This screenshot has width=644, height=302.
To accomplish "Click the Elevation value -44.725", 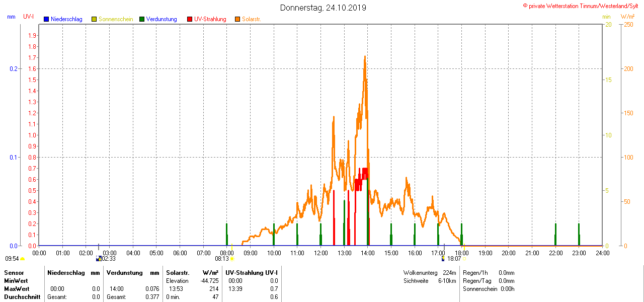I will (x=208, y=280).
